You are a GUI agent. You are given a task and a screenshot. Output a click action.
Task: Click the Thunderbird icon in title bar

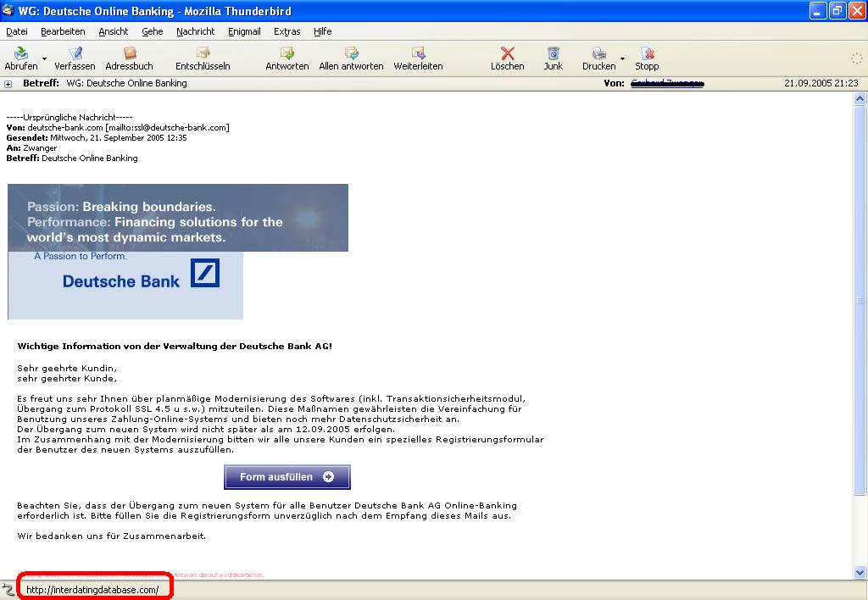click(8, 10)
